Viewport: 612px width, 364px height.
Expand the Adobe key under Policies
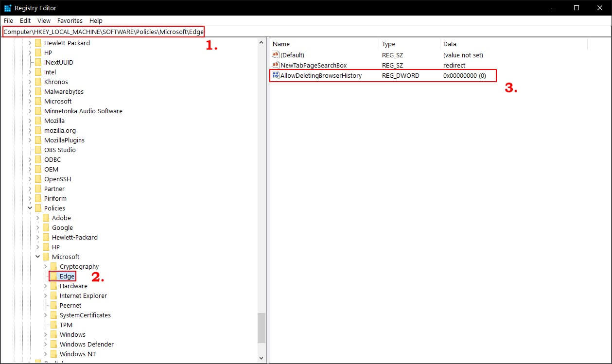pos(38,218)
